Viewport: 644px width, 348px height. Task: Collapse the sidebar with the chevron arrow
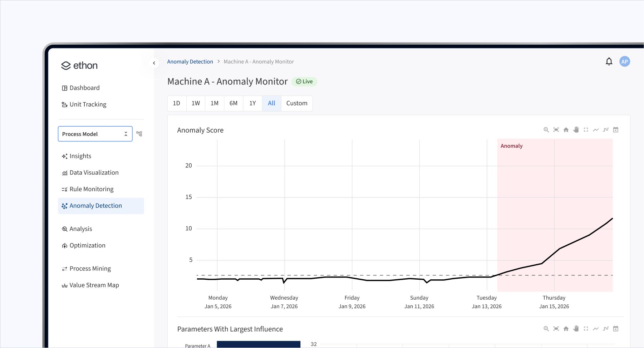[154, 63]
